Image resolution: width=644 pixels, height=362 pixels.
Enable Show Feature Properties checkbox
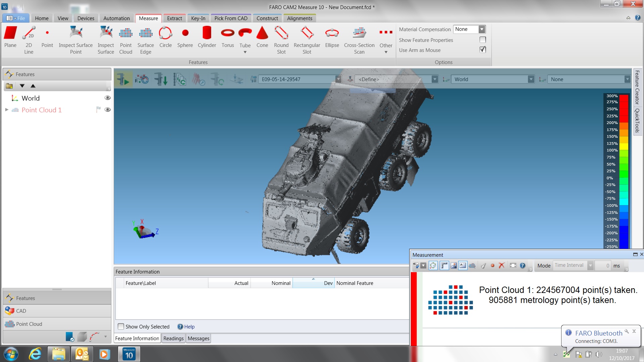pyautogui.click(x=483, y=40)
